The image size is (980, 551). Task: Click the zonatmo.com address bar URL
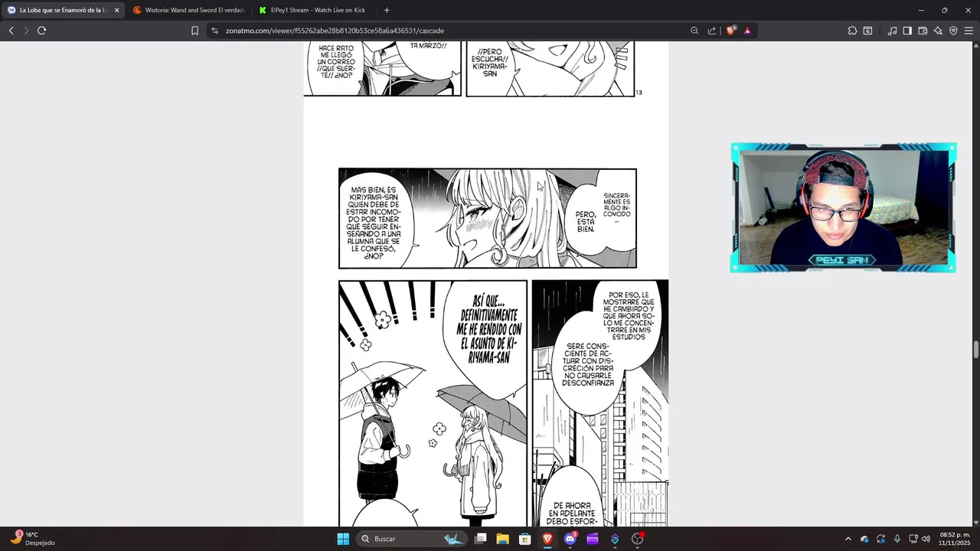coord(335,31)
